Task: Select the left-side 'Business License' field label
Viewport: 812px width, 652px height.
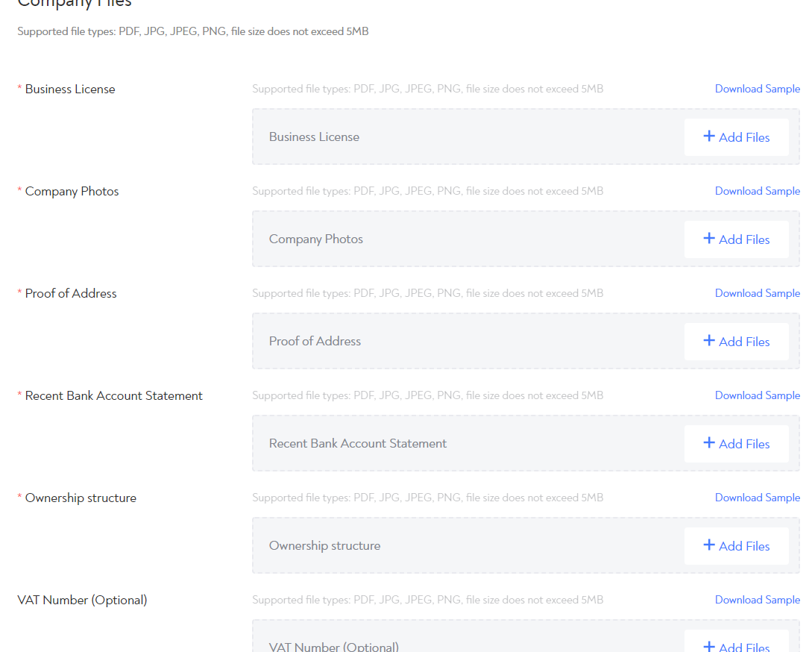Action: click(x=70, y=89)
